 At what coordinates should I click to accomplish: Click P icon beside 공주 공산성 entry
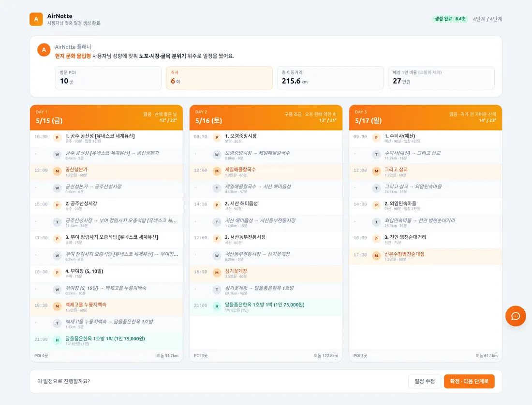pos(57,138)
